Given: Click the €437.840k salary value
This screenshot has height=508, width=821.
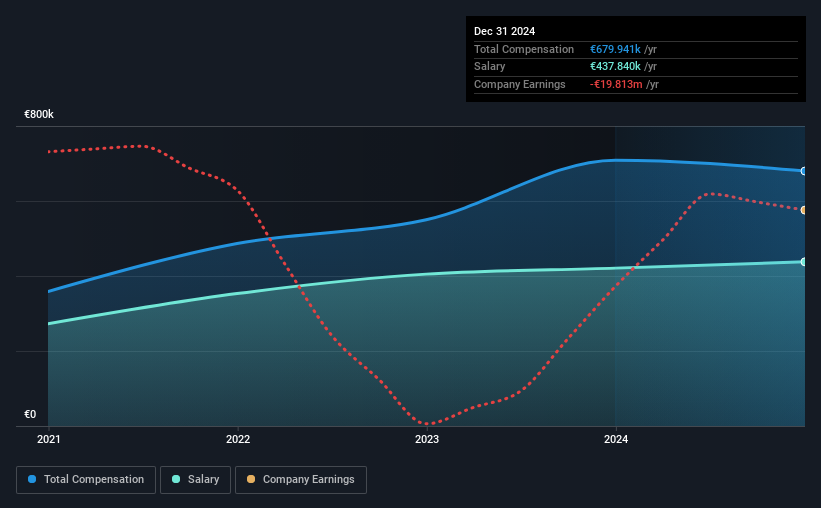Looking at the screenshot, I should click(615, 67).
